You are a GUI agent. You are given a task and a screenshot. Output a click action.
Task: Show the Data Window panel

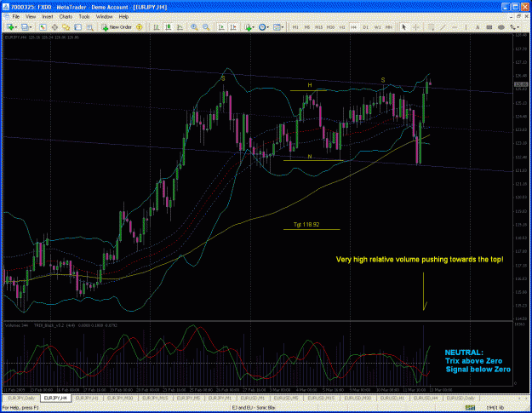click(54, 27)
